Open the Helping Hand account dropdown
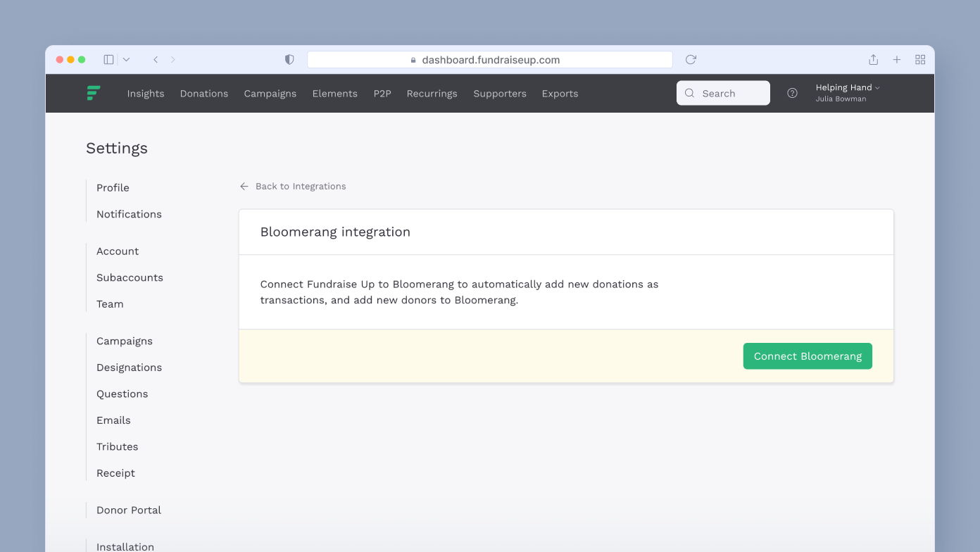980x552 pixels. click(848, 87)
